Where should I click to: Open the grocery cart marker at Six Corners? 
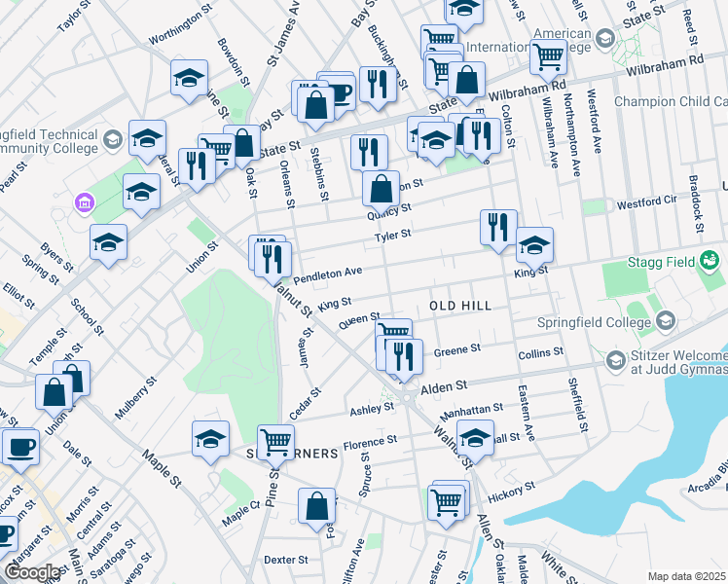point(275,444)
